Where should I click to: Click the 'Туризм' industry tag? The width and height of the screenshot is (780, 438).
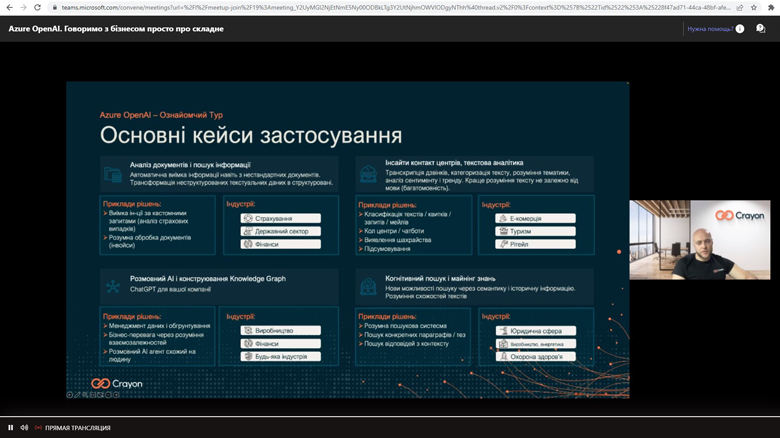pos(535,231)
